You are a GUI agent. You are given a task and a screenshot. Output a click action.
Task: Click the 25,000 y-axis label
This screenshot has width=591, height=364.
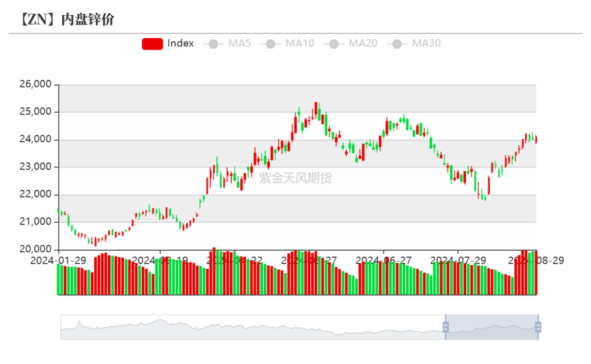pos(36,112)
